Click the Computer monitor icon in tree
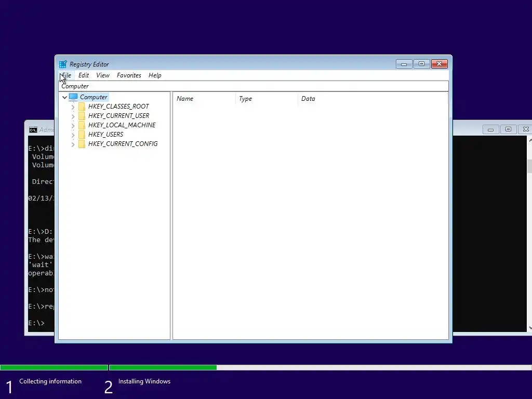This screenshot has height=399, width=532. click(73, 97)
